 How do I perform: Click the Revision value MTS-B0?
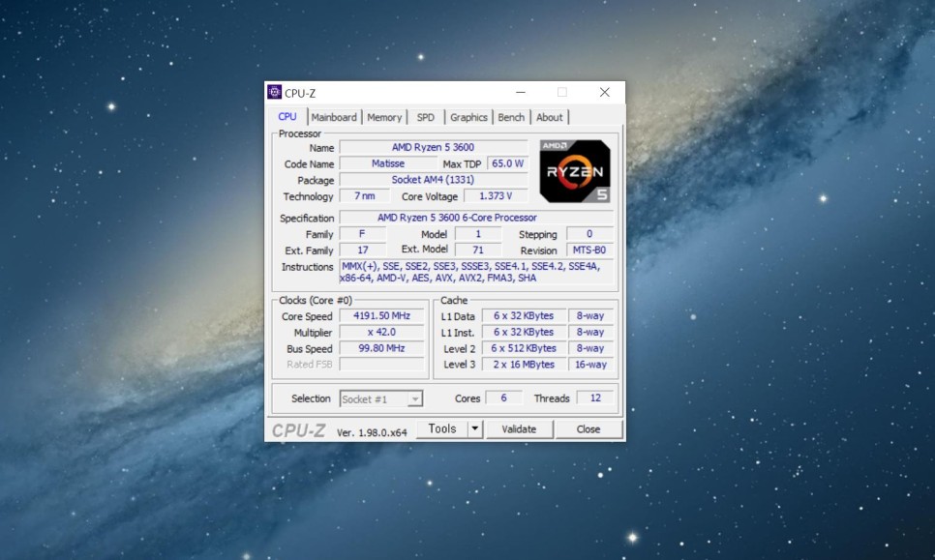point(589,250)
